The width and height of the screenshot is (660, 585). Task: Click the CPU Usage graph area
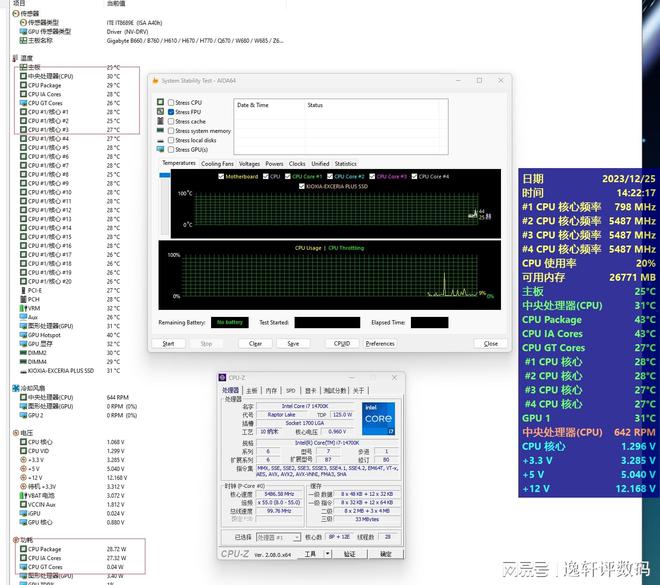(x=330, y=275)
